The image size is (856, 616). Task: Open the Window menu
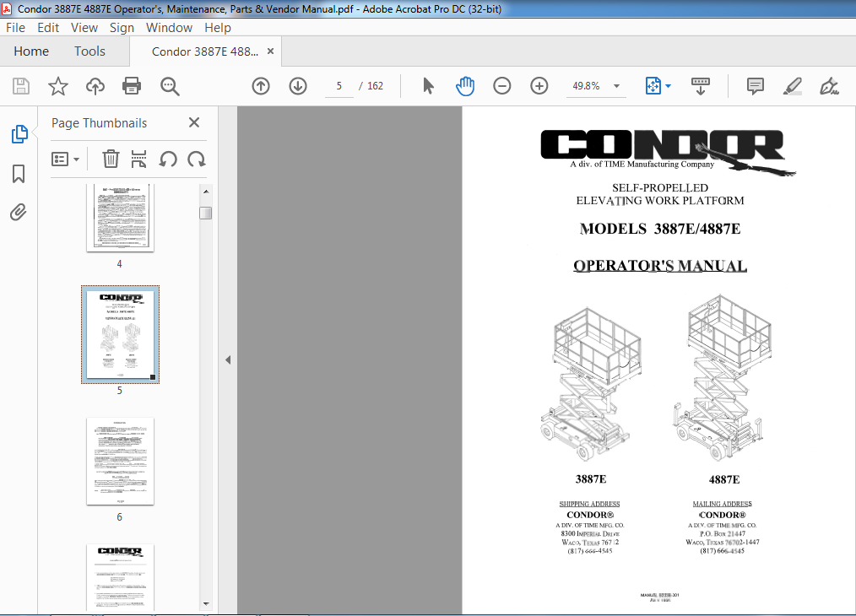169,27
